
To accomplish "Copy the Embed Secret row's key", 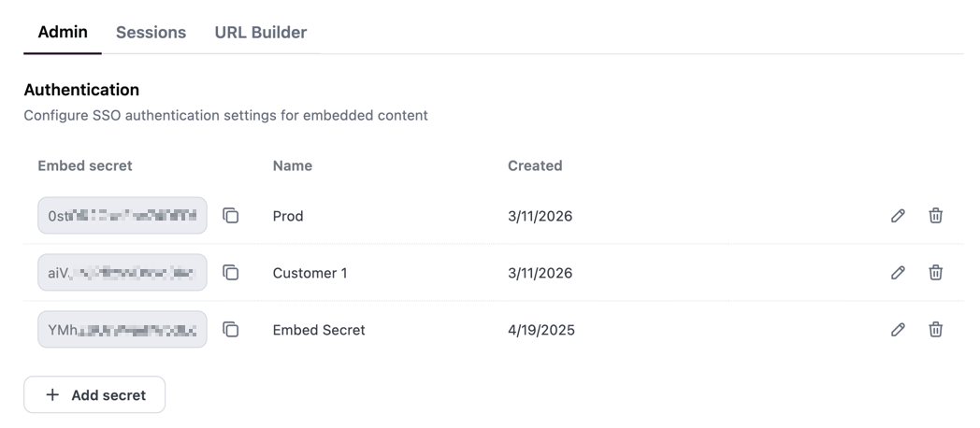I will (x=230, y=330).
